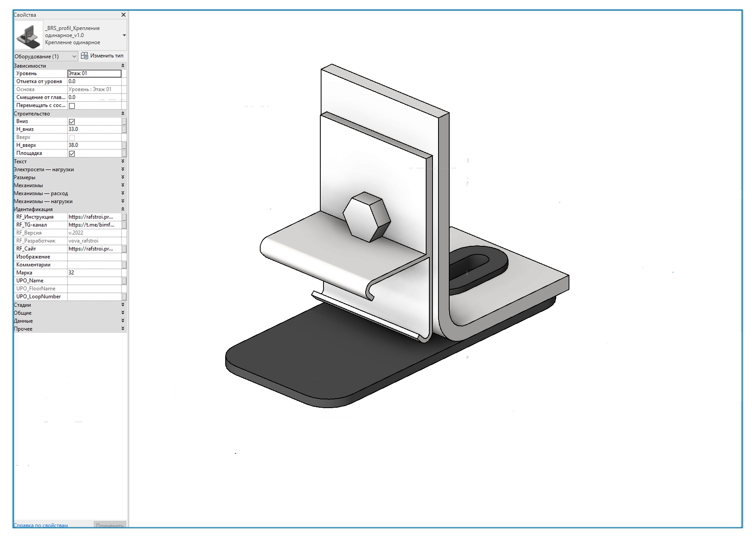The height and width of the screenshot is (537, 756).
Task: Click the H_вниз value field 33.0
Action: click(94, 129)
